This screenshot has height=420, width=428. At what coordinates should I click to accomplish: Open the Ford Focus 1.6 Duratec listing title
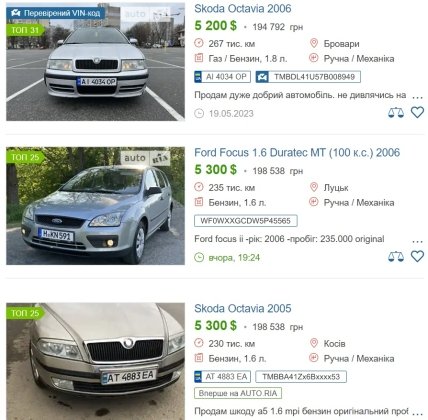click(297, 153)
